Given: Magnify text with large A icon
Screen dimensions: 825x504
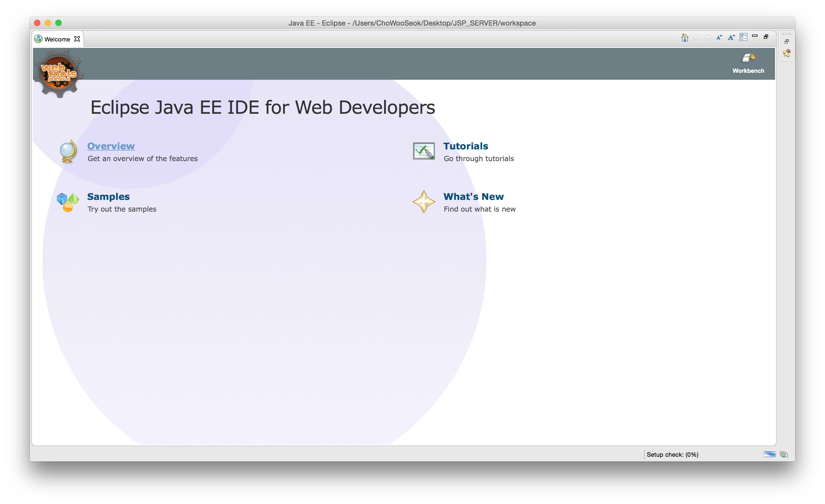Looking at the screenshot, I should pos(731,37).
